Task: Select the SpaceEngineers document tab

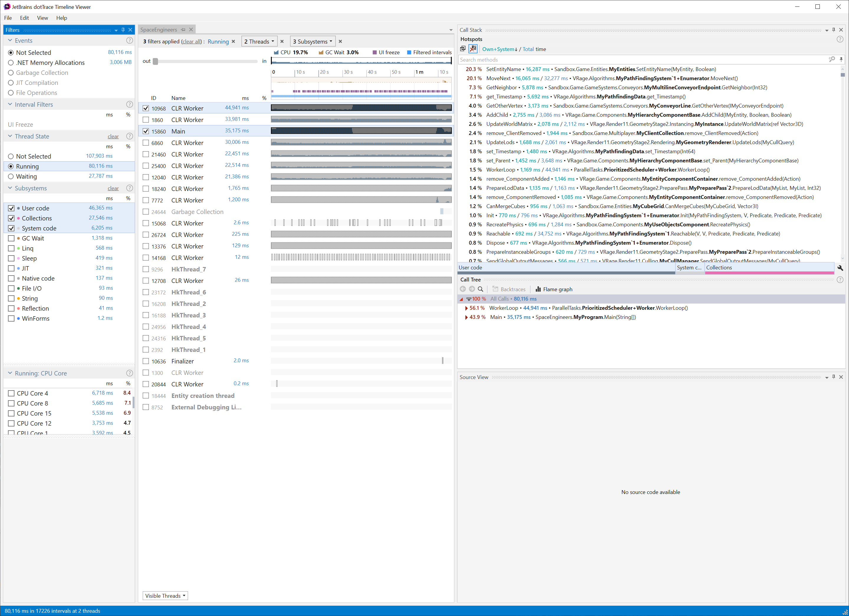Action: (x=159, y=30)
